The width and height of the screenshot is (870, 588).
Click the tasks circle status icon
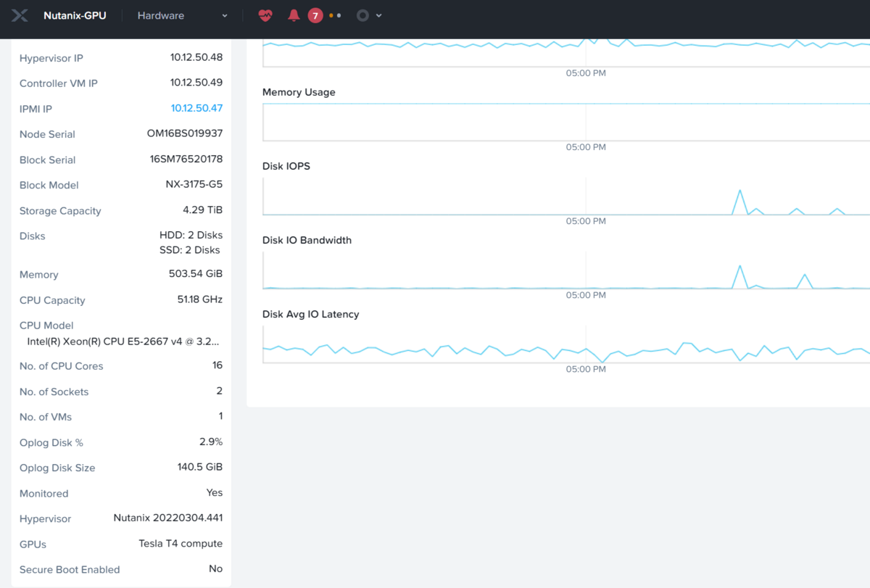tap(362, 15)
